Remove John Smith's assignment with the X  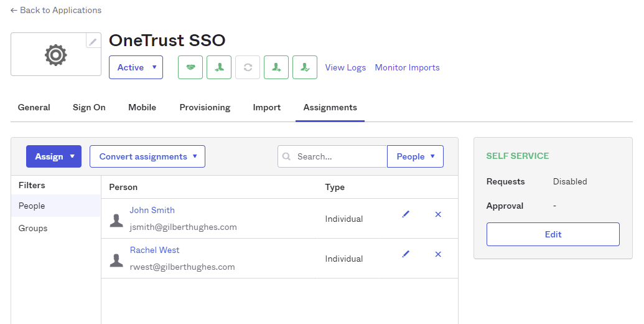point(438,214)
